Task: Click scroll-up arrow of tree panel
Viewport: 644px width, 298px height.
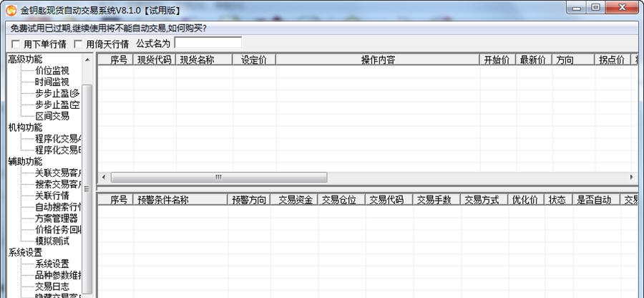Action: pos(87,59)
